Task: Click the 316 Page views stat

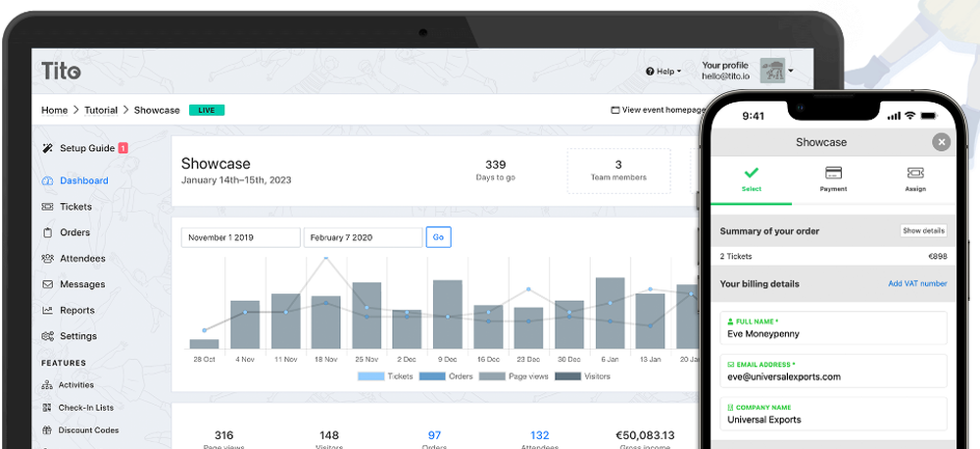Action: (x=223, y=438)
